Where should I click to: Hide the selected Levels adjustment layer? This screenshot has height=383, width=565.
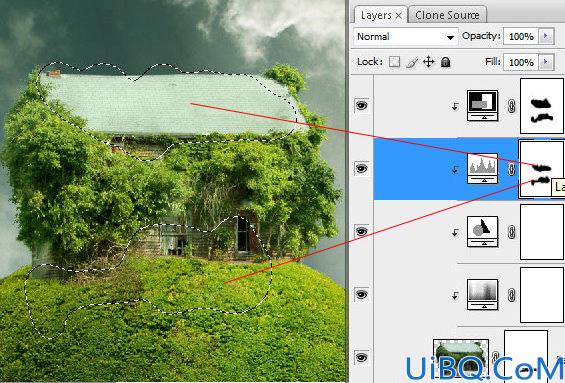[x=361, y=168]
